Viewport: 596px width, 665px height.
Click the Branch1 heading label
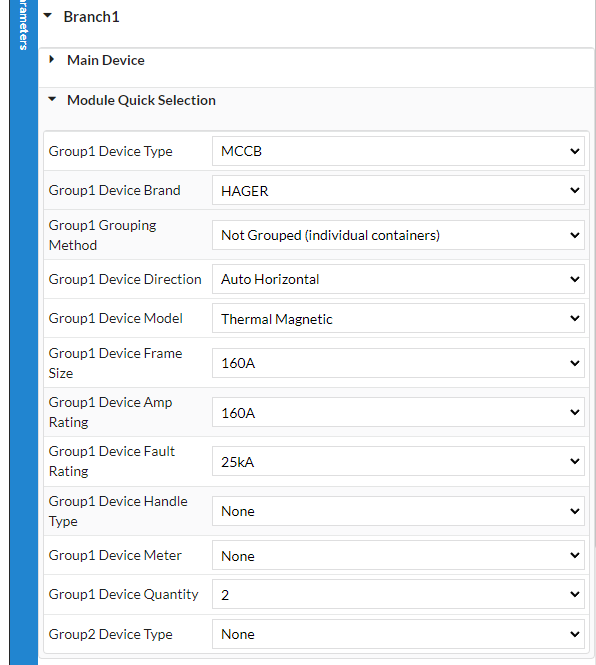91,17
